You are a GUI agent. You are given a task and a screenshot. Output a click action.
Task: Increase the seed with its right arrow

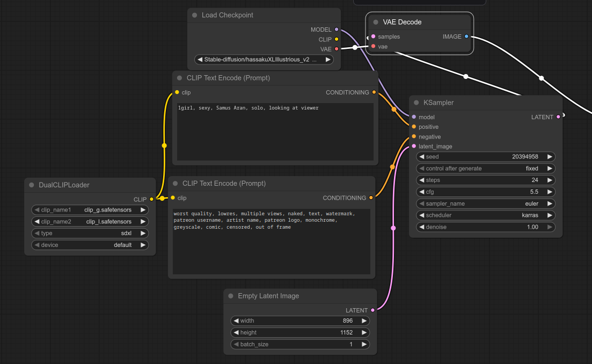point(550,157)
